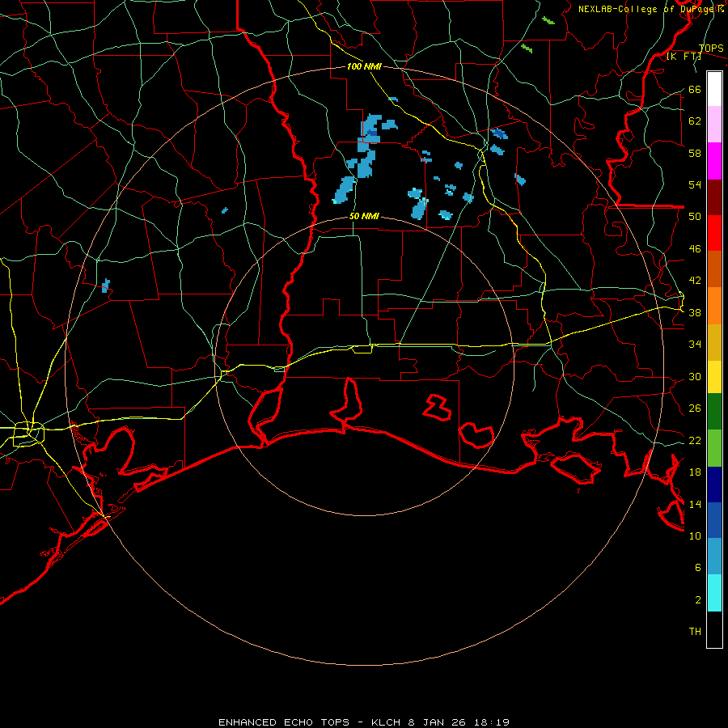This screenshot has height=728, width=728.
Task: Click the "50" legend value
Action: [x=695, y=217]
